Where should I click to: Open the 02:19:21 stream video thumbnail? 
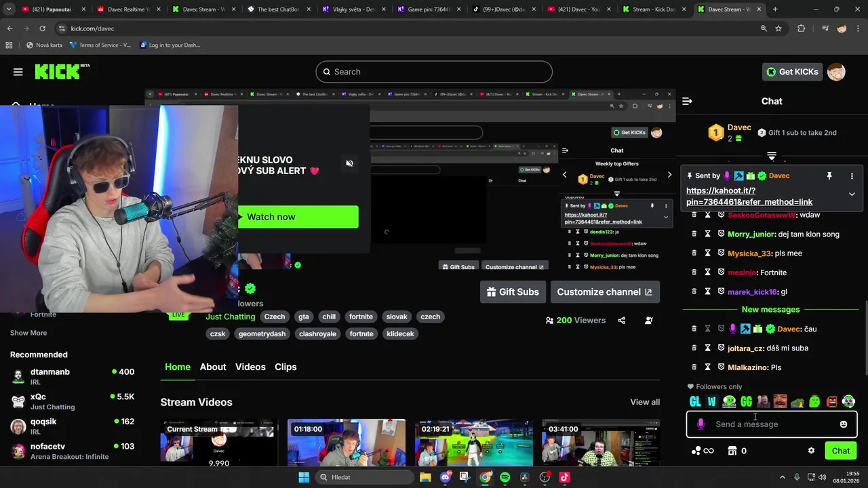pyautogui.click(x=474, y=443)
